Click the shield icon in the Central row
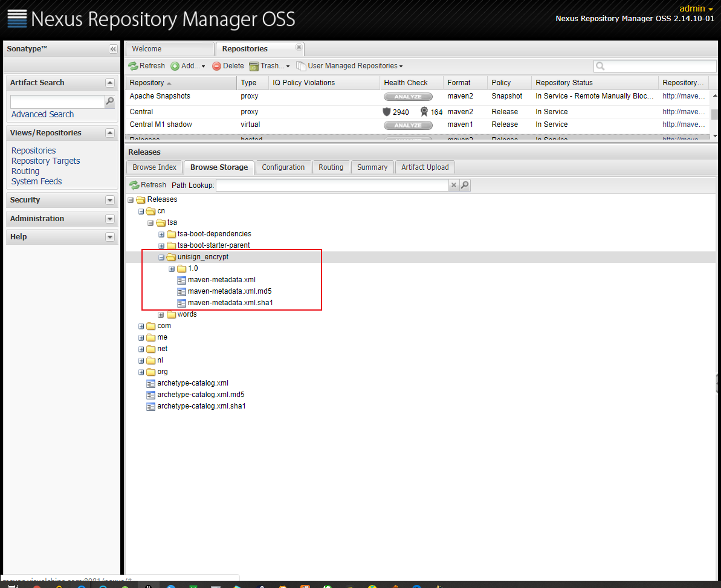Screen dimensions: 721x588 (387, 112)
